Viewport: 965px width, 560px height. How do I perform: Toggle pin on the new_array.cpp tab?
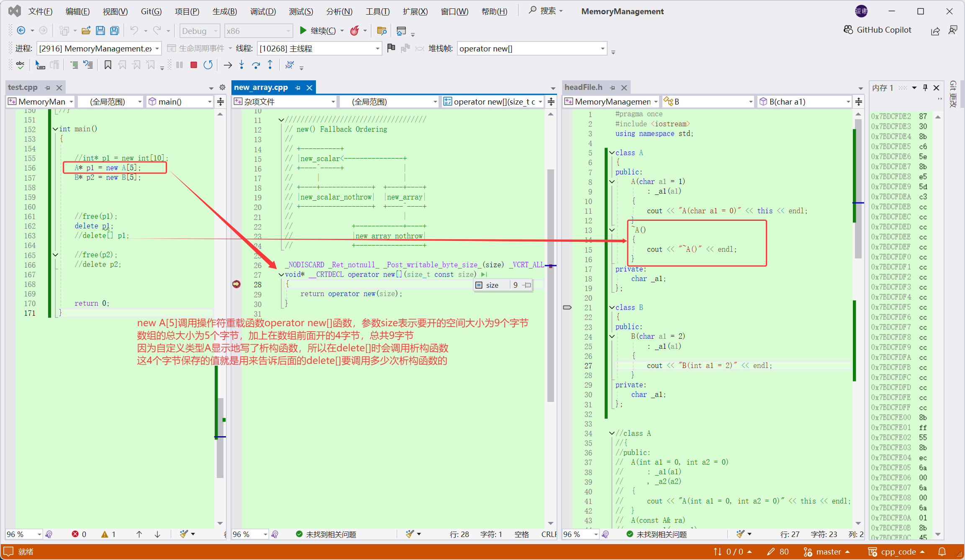298,87
